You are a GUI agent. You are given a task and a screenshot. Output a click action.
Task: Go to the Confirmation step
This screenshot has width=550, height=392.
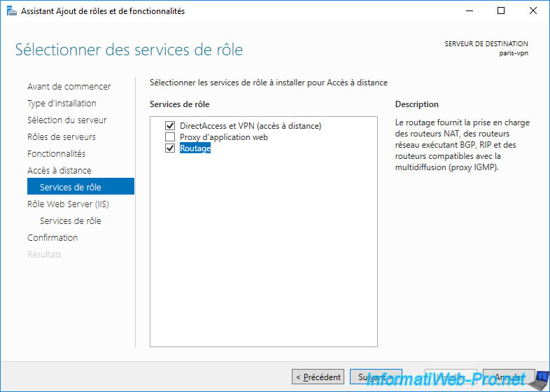pos(52,238)
